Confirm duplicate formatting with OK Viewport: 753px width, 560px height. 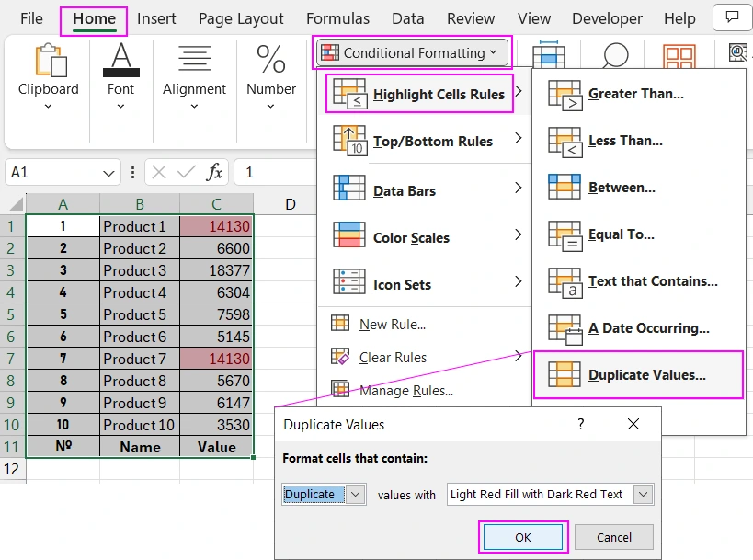[522, 537]
